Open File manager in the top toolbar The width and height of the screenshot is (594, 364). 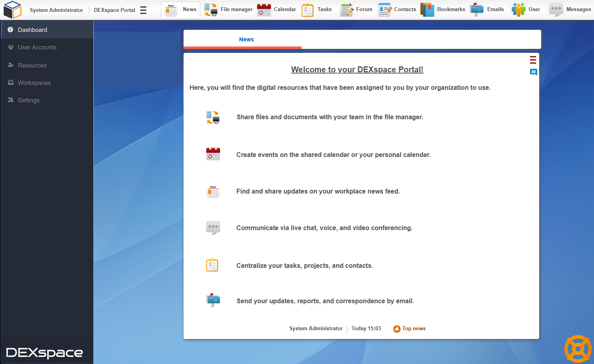(x=228, y=10)
